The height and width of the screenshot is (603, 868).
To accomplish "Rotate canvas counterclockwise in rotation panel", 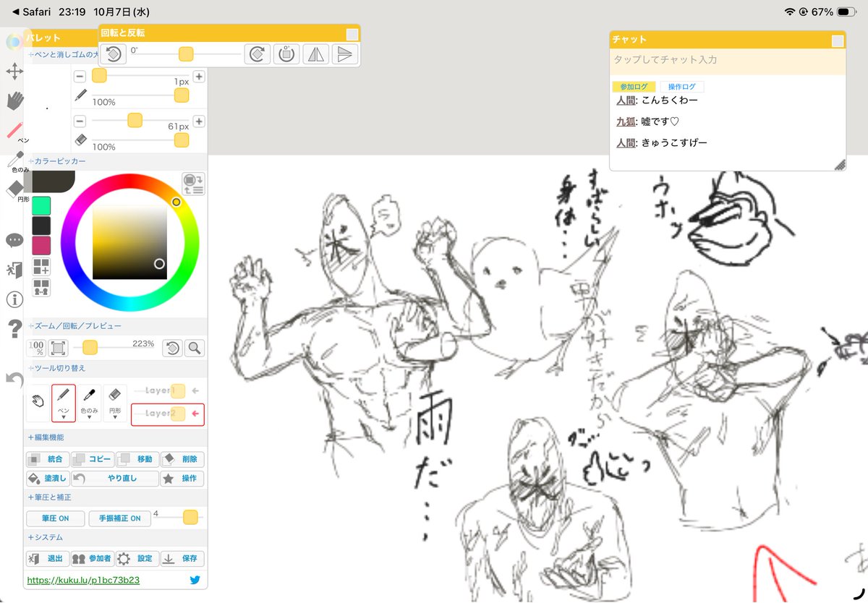I will [114, 54].
